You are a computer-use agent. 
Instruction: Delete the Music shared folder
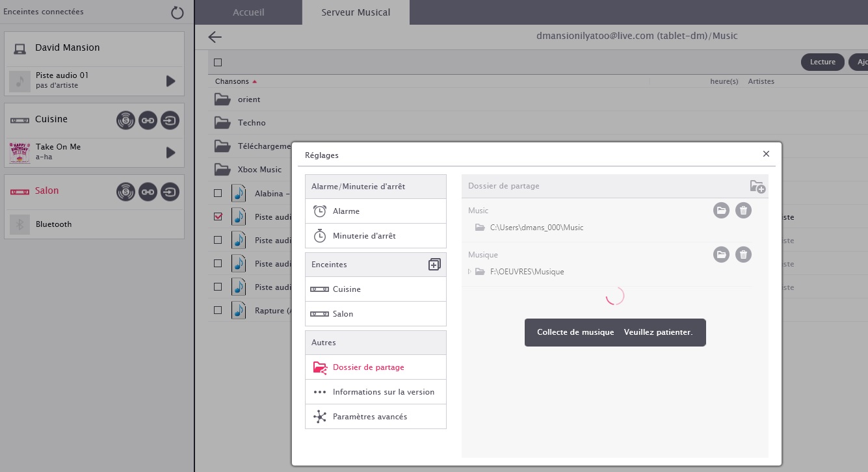pos(743,210)
